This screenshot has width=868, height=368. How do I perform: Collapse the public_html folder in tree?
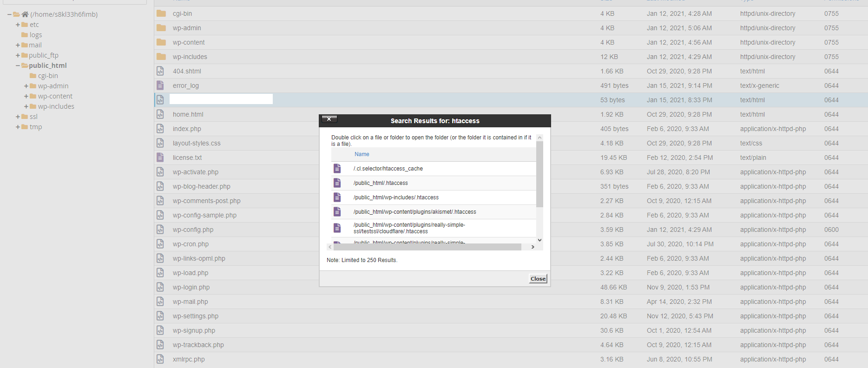point(18,66)
